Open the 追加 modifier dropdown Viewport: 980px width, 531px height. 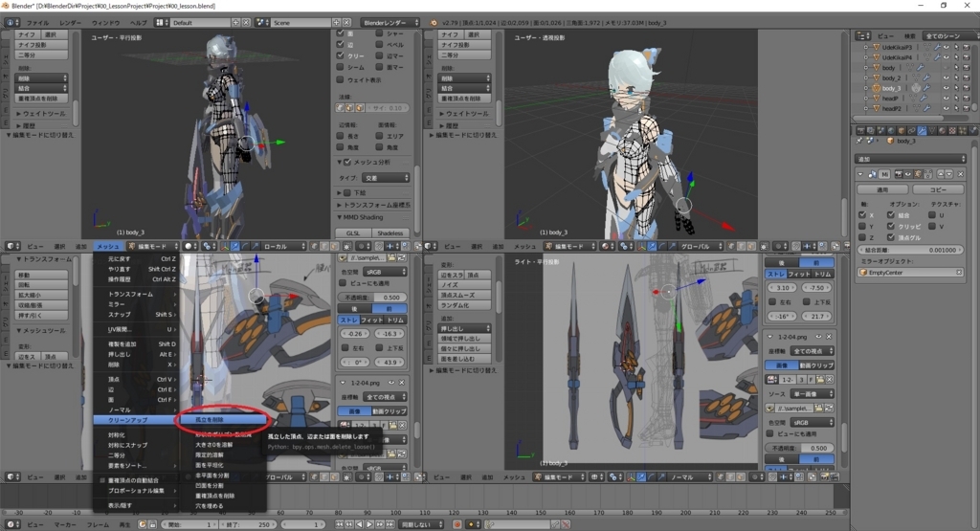(x=911, y=159)
